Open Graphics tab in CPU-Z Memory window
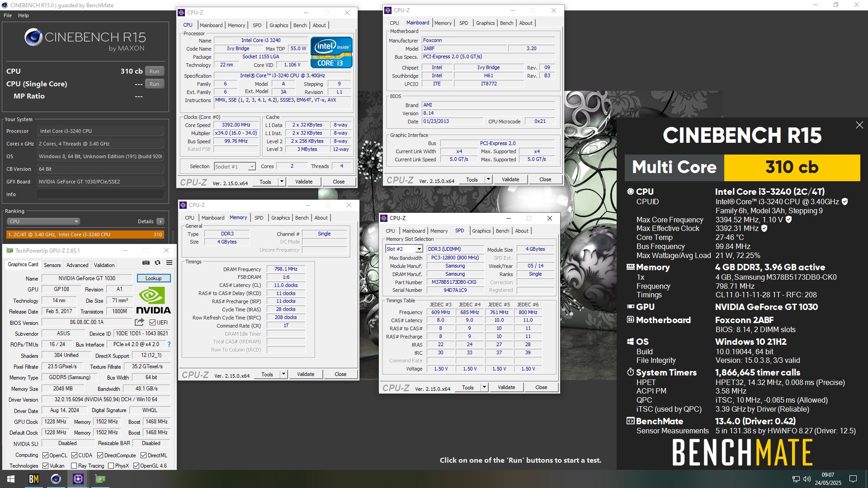Screen dimensions: 868x488 (x=280, y=218)
